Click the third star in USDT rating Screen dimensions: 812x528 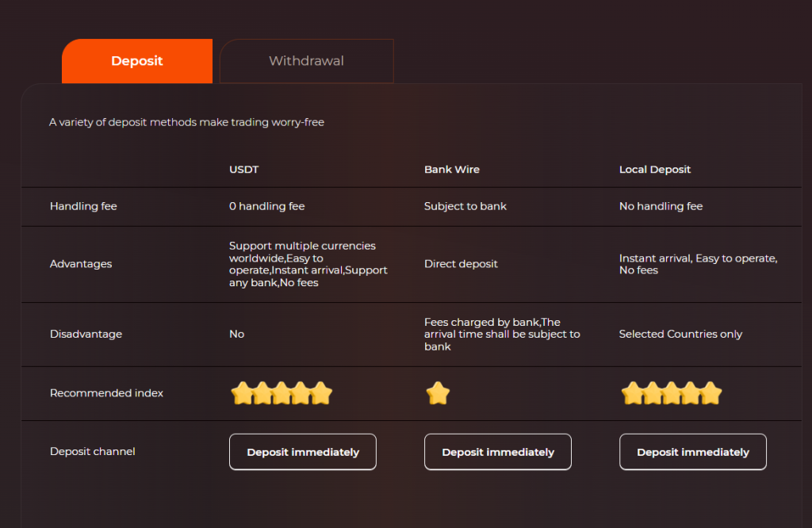(x=282, y=393)
